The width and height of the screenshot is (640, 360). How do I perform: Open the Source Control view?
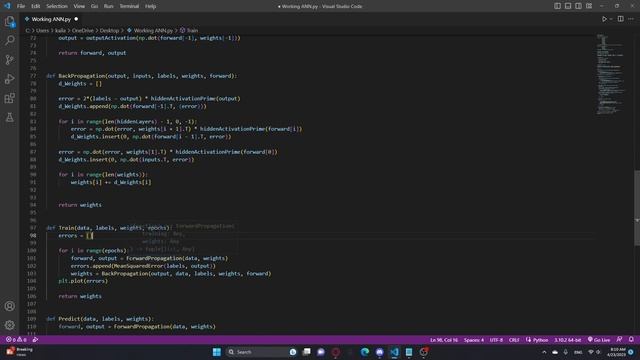(9, 60)
